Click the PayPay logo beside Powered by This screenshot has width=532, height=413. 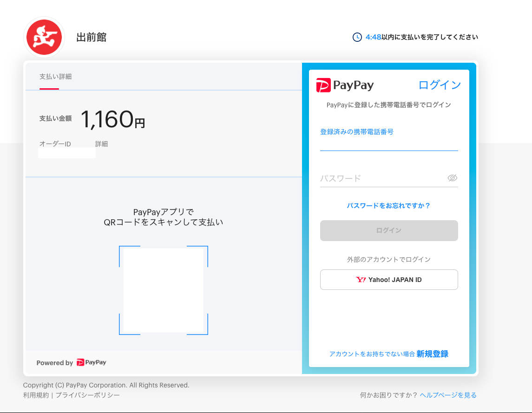click(x=91, y=362)
